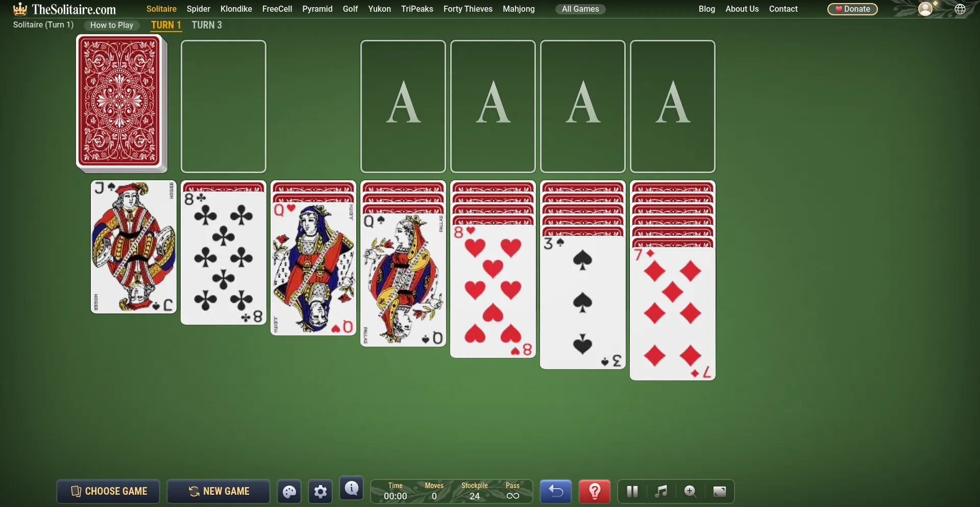The height and width of the screenshot is (507, 980).
Task: Zoom in with the magnifier icon
Action: pyautogui.click(x=690, y=492)
